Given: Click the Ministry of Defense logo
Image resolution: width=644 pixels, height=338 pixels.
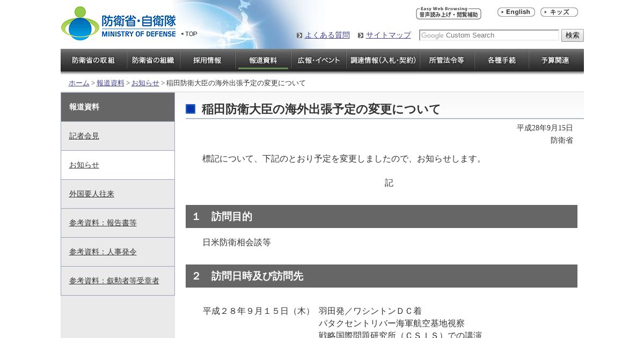Looking at the screenshot, I should [x=119, y=24].
